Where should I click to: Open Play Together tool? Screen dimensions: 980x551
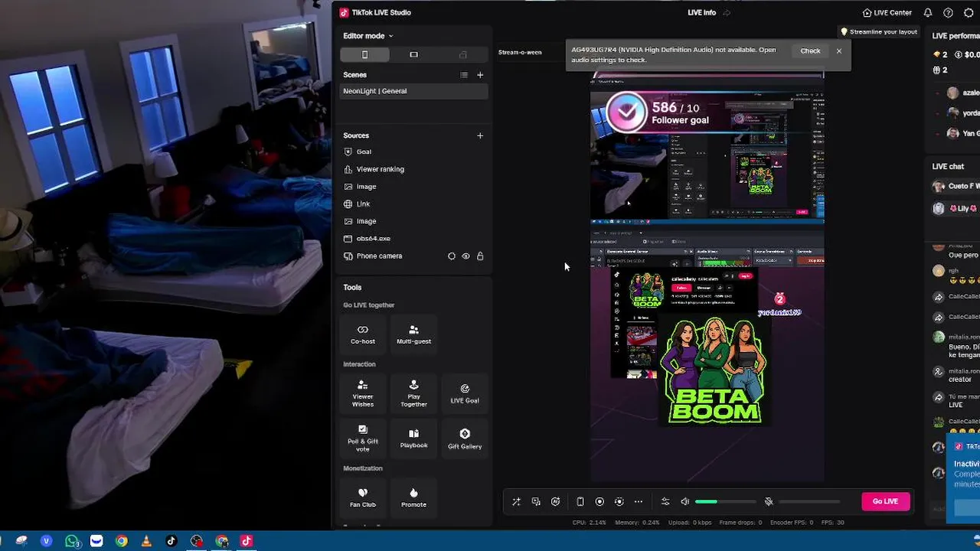coord(413,393)
